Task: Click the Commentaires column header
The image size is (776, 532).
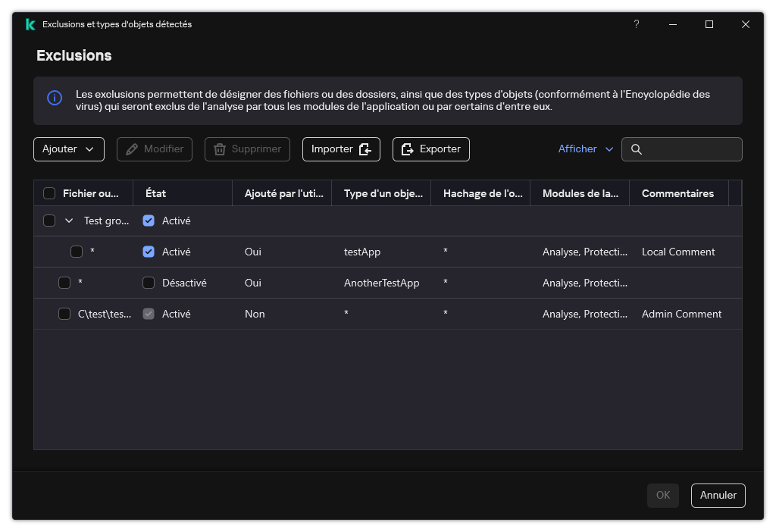Action: 677,193
